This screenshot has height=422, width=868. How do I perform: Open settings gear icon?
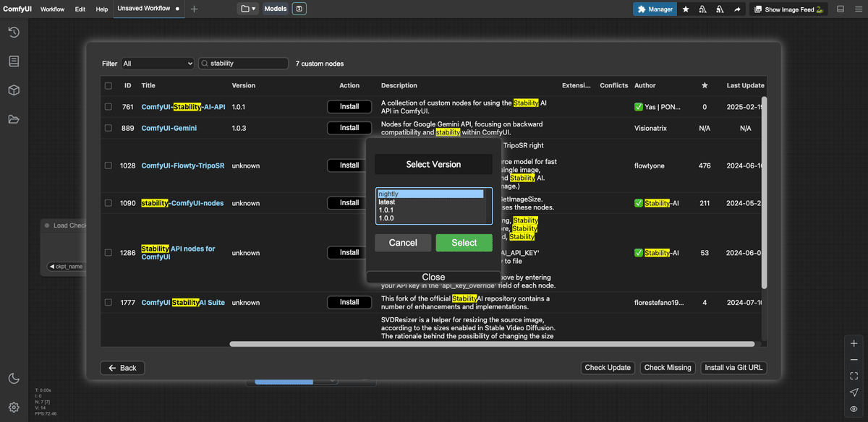13,408
